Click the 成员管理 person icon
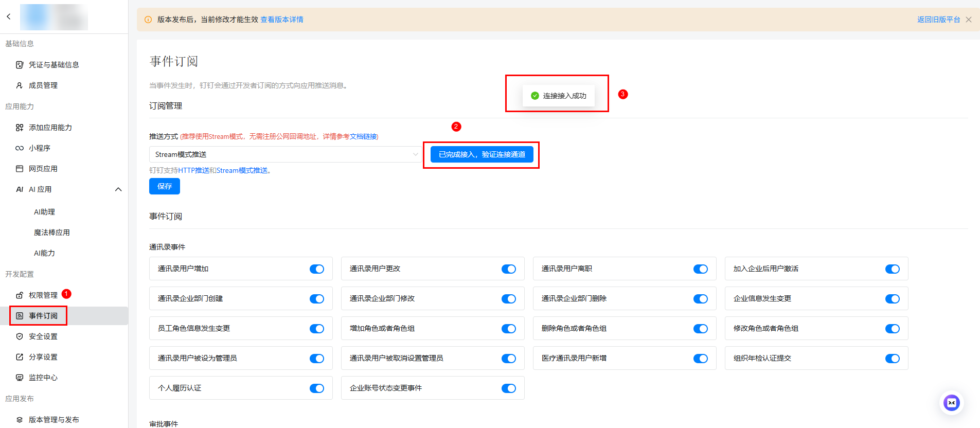The width and height of the screenshot is (980, 428). point(20,85)
